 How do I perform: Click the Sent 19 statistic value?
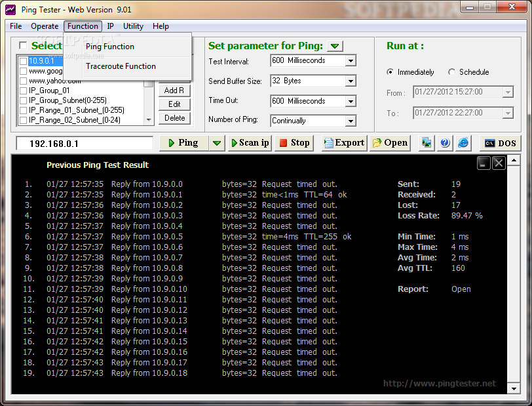455,184
